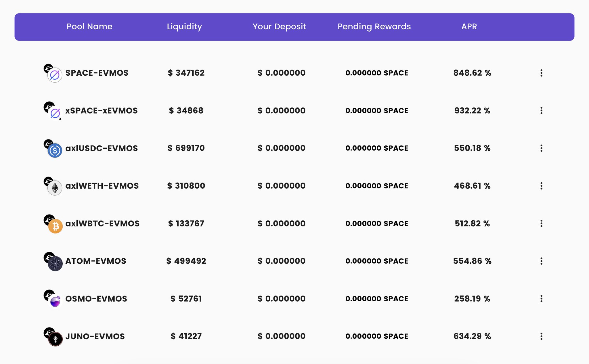The image size is (589, 364).
Task: Click the SPACE-EVMOS pool token icon
Action: (x=55, y=75)
